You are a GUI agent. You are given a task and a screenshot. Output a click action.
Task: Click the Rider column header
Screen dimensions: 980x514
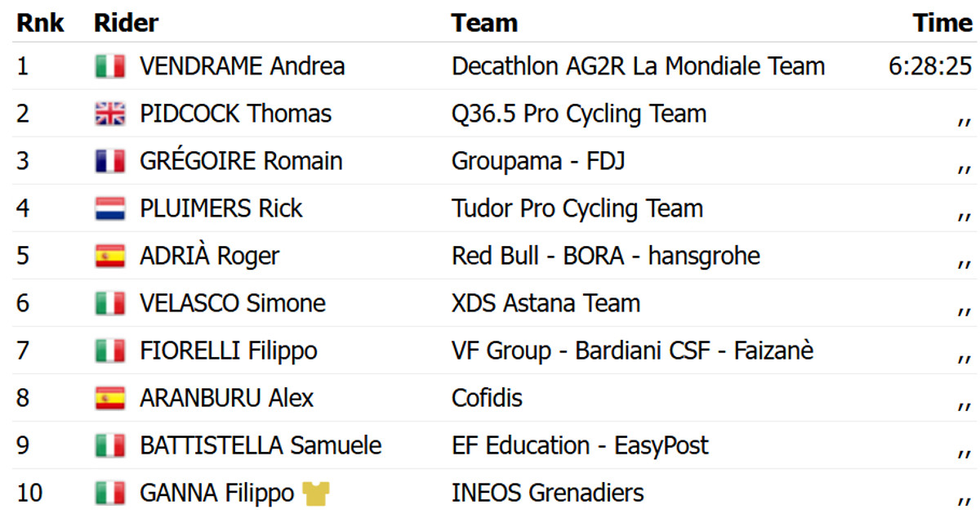click(x=126, y=23)
